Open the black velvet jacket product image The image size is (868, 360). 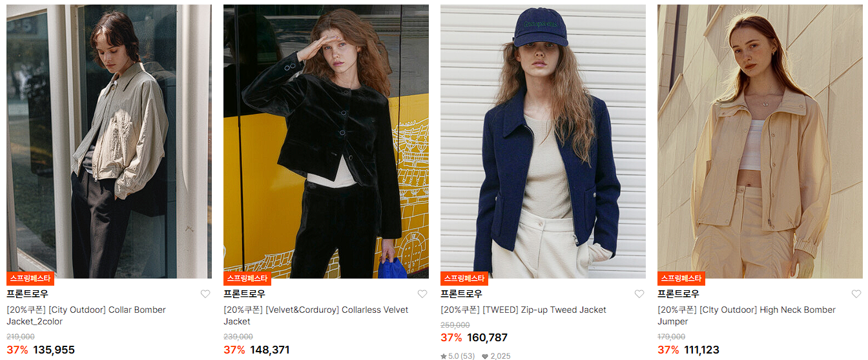point(326,142)
